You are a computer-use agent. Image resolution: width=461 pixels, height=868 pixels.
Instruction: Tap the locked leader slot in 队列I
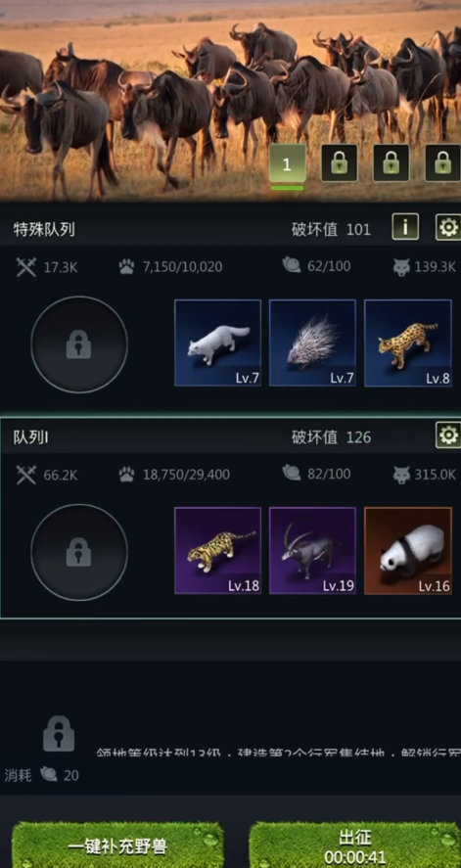pos(79,552)
